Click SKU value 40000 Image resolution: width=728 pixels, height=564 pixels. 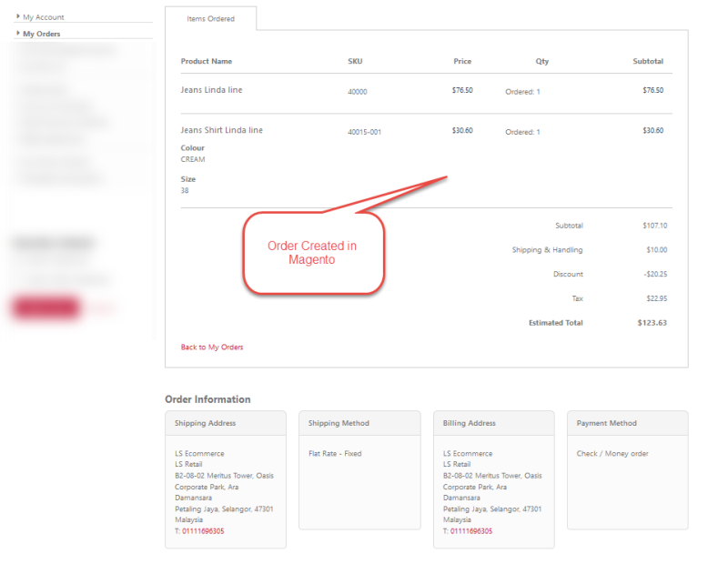358,92
